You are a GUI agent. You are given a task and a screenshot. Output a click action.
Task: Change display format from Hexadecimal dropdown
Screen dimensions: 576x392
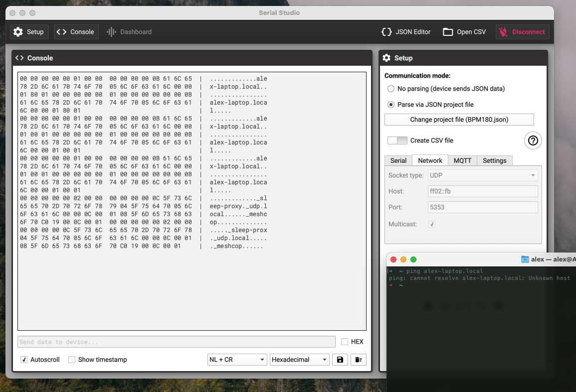point(299,359)
